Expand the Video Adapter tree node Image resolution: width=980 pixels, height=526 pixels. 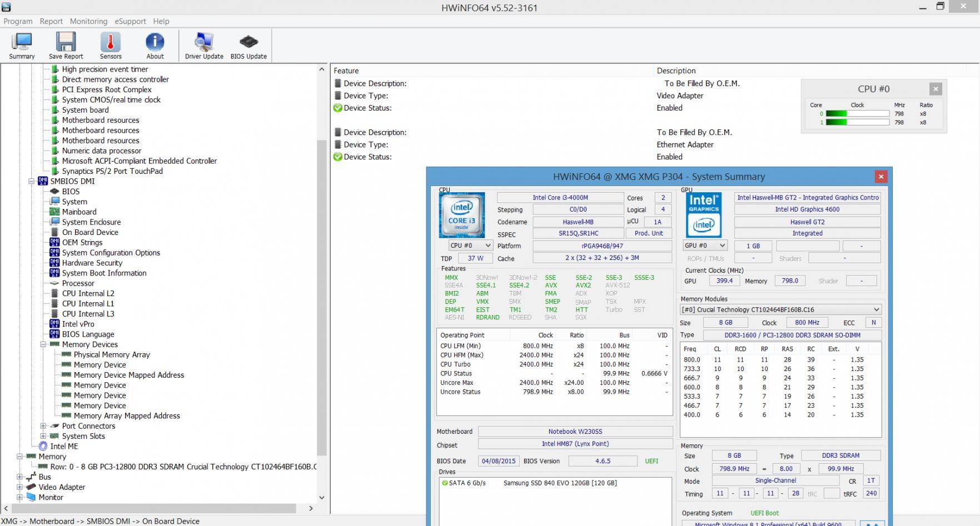(x=20, y=487)
